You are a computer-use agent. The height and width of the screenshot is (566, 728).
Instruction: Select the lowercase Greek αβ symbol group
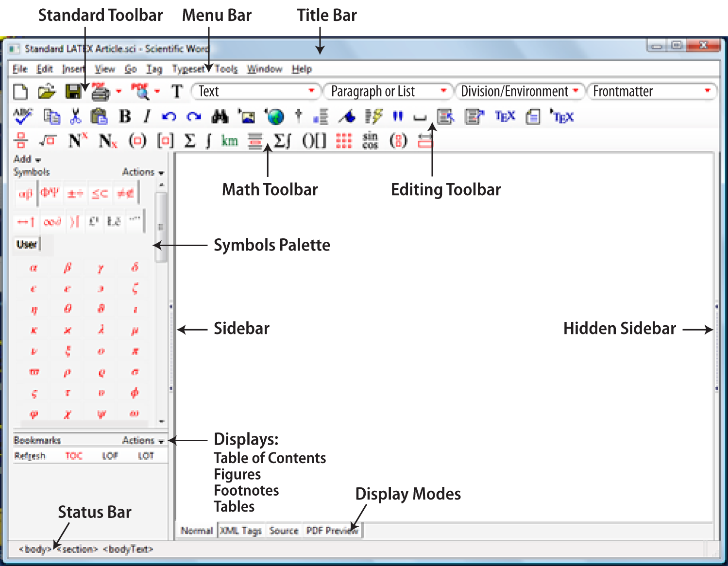26,194
